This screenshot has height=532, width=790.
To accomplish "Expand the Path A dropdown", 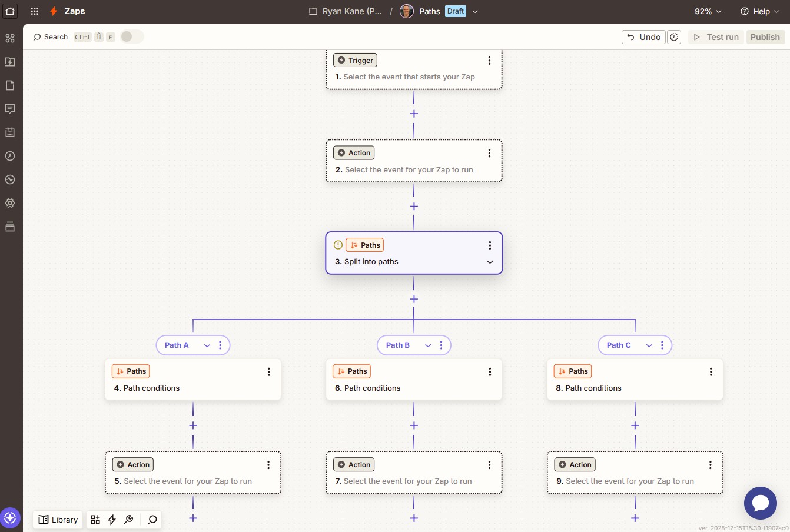I will pyautogui.click(x=207, y=345).
